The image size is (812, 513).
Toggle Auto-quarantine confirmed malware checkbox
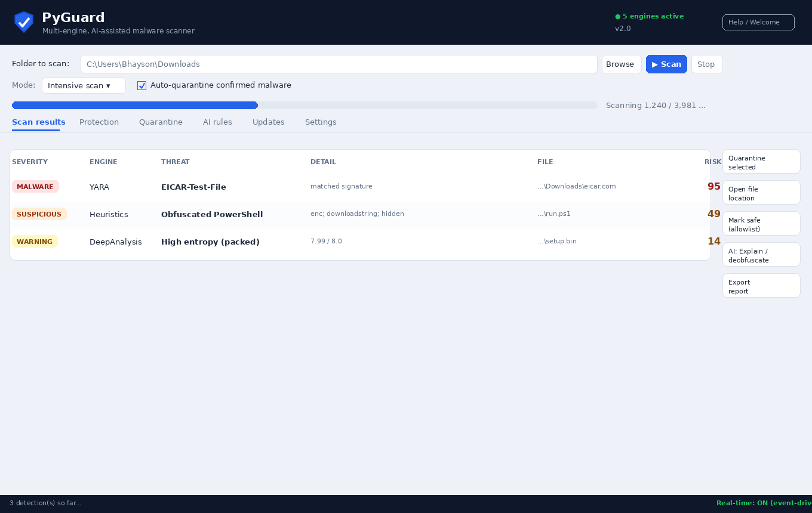142,85
